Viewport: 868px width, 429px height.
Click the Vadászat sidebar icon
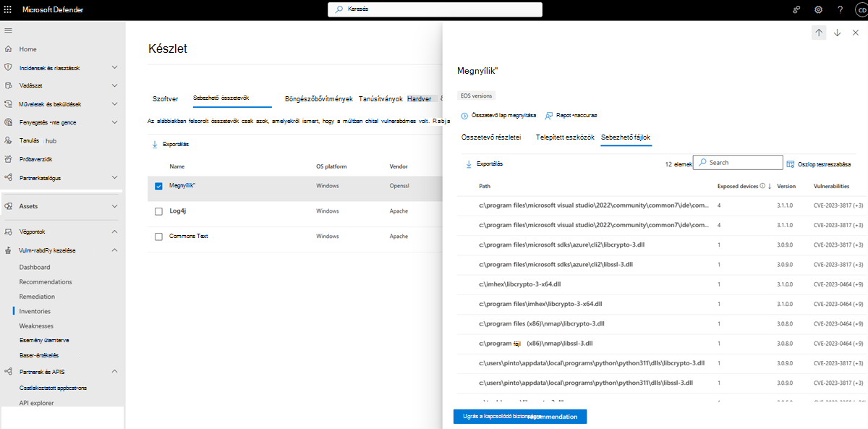(9, 85)
